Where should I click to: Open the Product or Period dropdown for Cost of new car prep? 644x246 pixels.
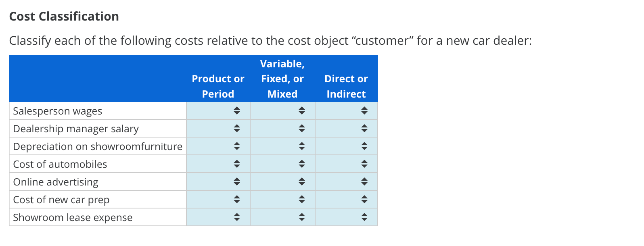(x=236, y=199)
